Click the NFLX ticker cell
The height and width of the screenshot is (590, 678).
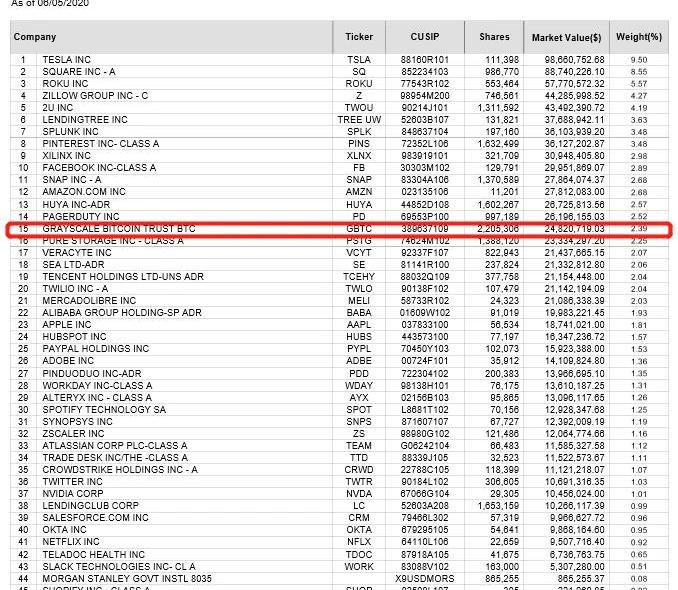click(359, 542)
